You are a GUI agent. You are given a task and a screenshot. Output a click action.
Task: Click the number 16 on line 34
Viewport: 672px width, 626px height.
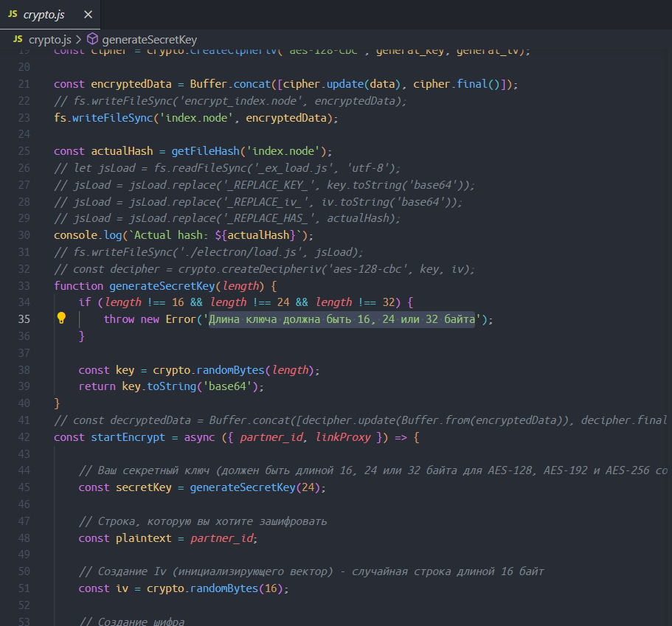178,302
